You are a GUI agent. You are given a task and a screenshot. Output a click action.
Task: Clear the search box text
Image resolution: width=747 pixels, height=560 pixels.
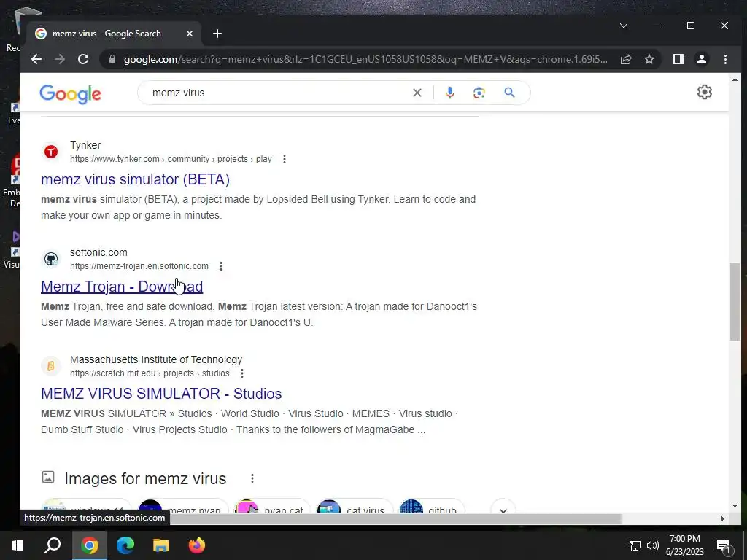coord(417,93)
